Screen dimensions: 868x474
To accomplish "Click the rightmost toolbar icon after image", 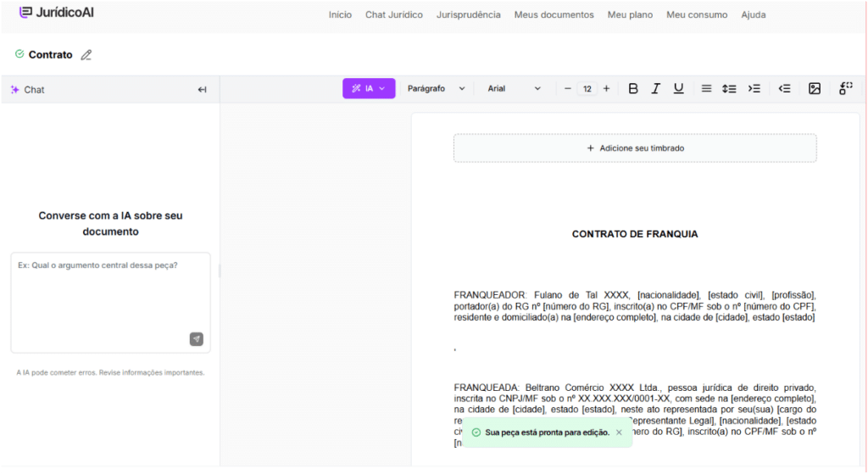I will pyautogui.click(x=846, y=88).
